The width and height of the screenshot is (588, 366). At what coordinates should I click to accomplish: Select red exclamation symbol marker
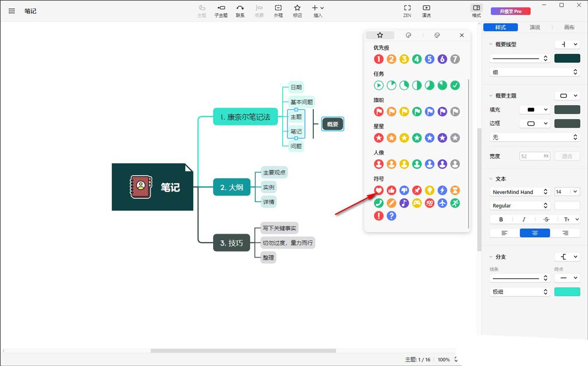point(379,216)
